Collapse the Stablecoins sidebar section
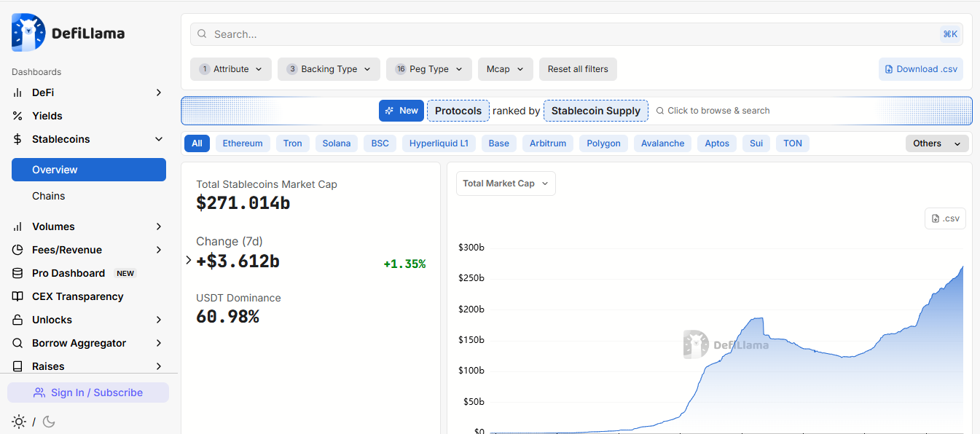 click(159, 139)
